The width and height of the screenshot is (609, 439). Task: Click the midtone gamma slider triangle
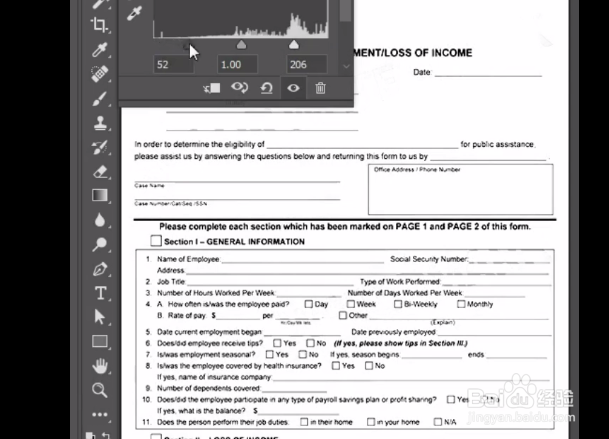(x=241, y=45)
